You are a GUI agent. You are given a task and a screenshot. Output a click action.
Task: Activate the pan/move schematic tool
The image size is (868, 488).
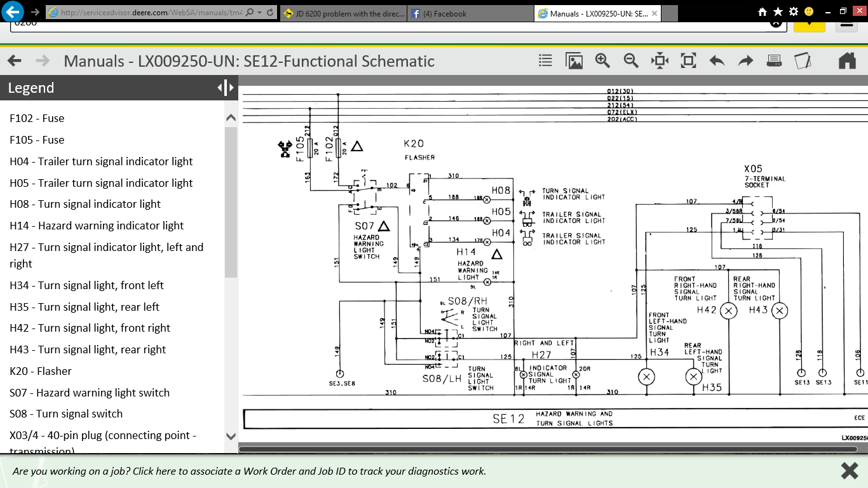[660, 61]
